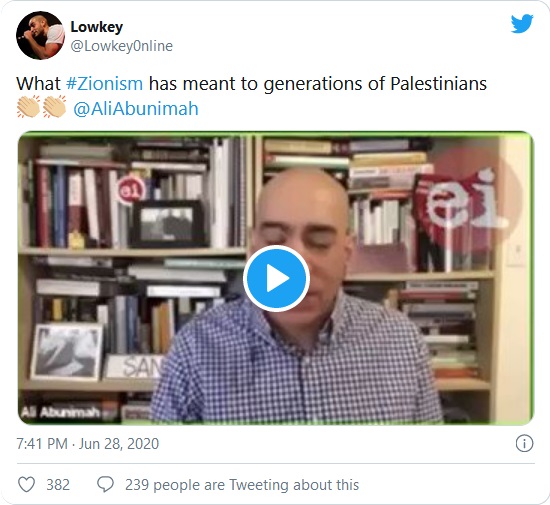Screen dimensions: 550x505
Task: Click the framed photo on upper shelf
Action: 167,224
